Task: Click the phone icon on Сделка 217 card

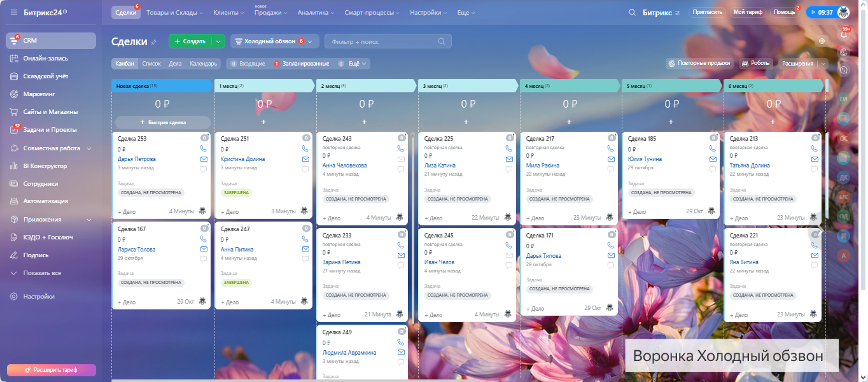Action: coord(611,148)
